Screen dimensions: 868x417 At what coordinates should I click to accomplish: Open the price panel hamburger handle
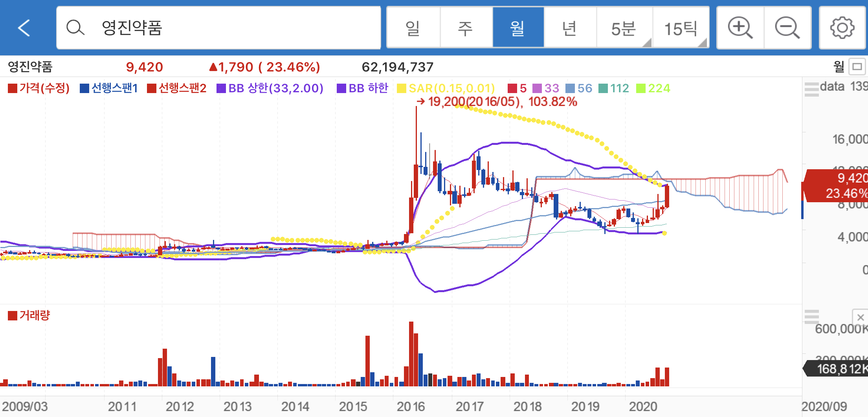click(811, 90)
